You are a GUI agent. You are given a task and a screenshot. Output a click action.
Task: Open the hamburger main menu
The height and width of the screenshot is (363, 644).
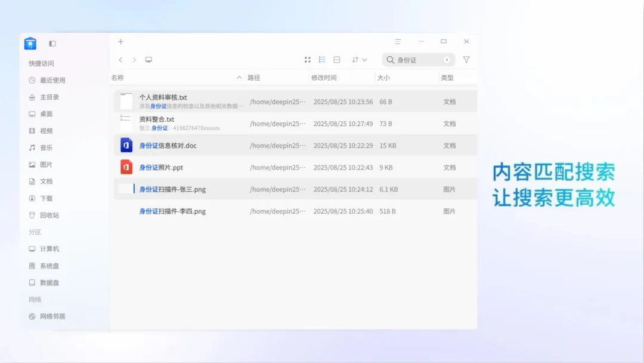click(398, 42)
